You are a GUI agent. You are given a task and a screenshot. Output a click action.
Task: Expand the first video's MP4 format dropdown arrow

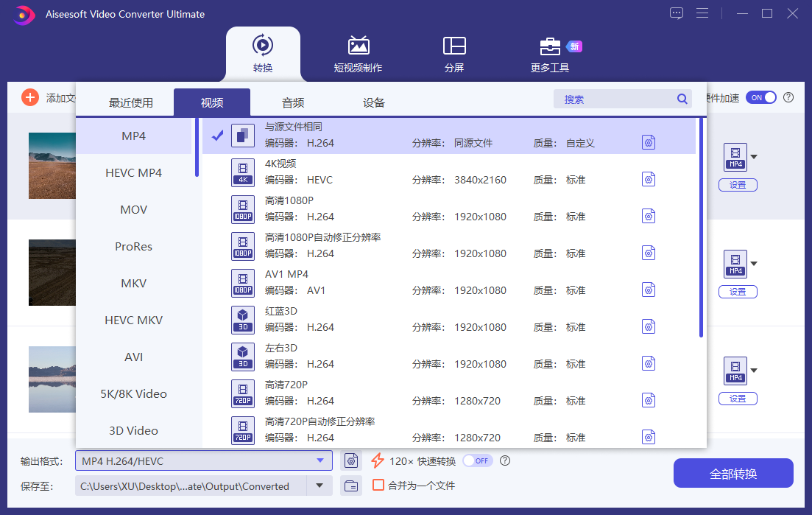[754, 157]
